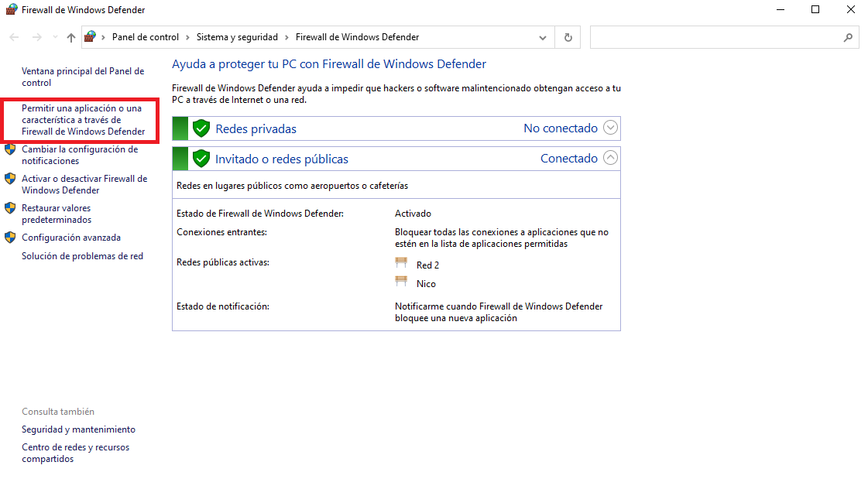Screen dimensions: 868x479
Task: Select the Nico network name
Action: pyautogui.click(x=426, y=284)
